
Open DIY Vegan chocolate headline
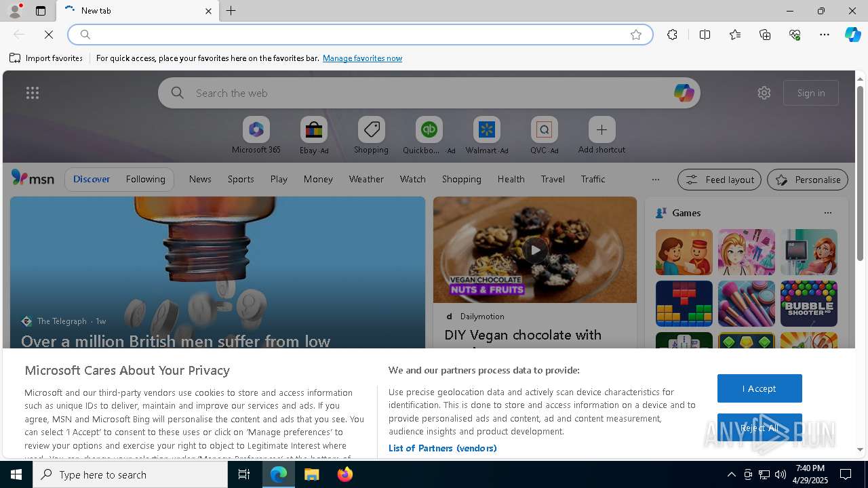(523, 335)
